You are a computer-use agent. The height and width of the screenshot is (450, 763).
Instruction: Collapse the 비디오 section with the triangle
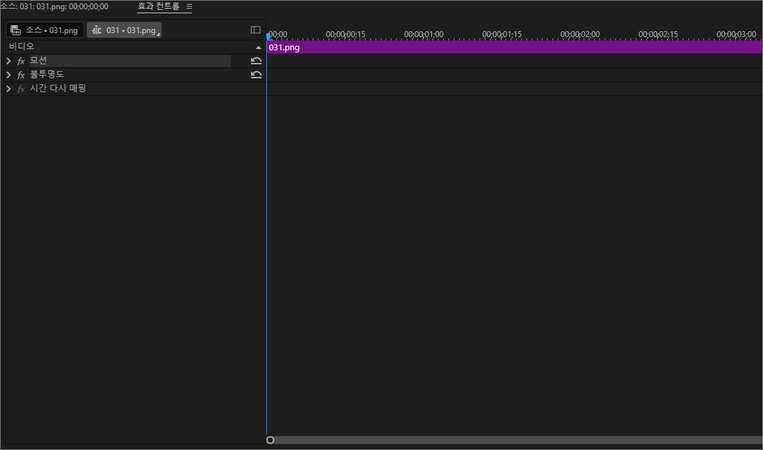[259, 47]
